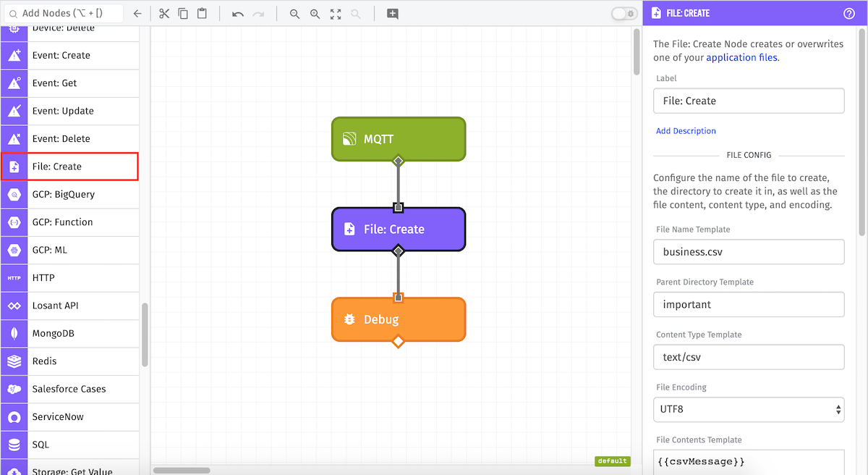Image resolution: width=868 pixels, height=475 pixels.
Task: Open the File Encoding UTF8 dropdown
Action: tap(749, 409)
